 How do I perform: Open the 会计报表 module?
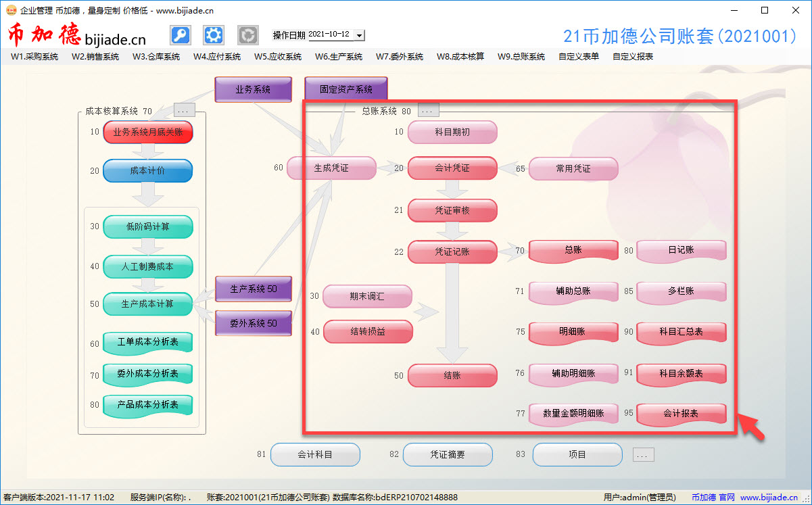point(682,414)
